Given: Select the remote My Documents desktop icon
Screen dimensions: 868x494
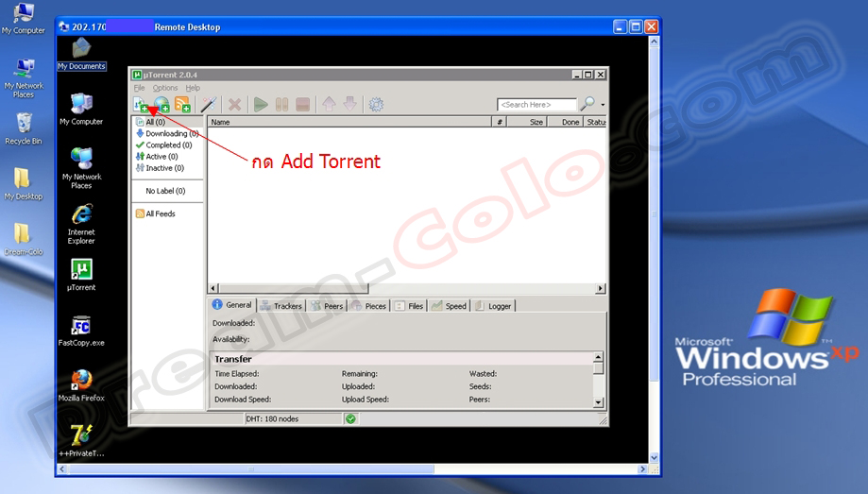Looking at the screenshot, I should 81,54.
